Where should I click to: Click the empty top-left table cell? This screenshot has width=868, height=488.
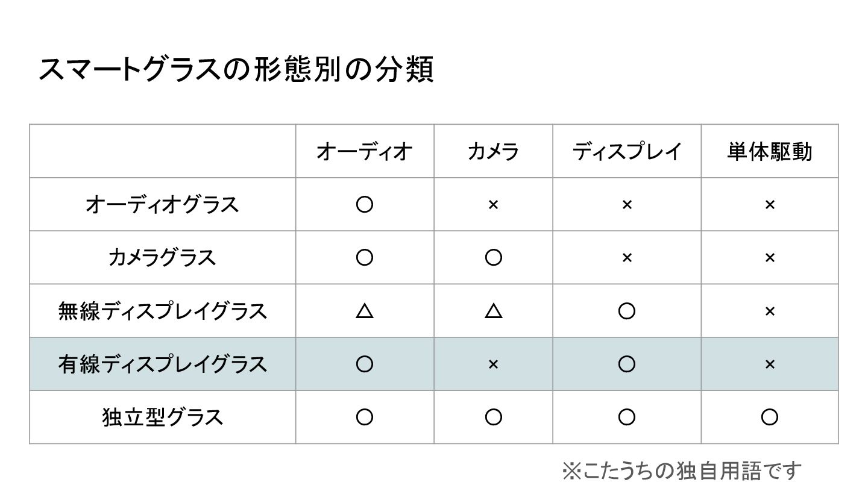(162, 151)
